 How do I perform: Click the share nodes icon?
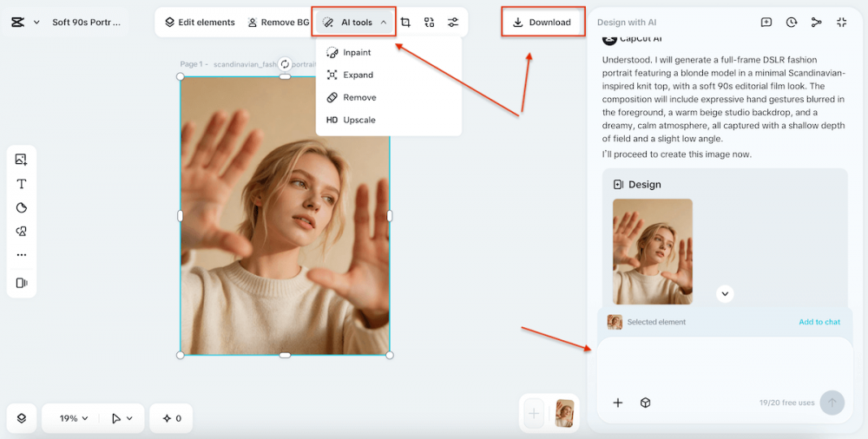click(817, 23)
